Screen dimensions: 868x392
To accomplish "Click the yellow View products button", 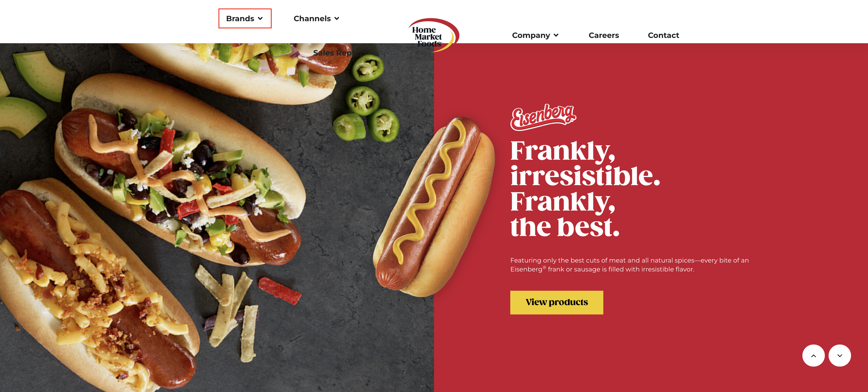I will 556,302.
